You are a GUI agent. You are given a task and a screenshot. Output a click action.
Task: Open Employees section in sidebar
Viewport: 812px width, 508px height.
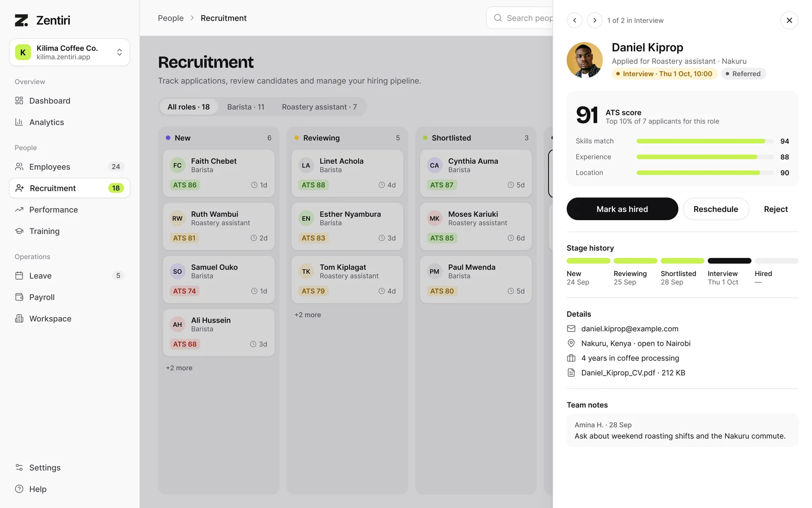[x=69, y=167]
